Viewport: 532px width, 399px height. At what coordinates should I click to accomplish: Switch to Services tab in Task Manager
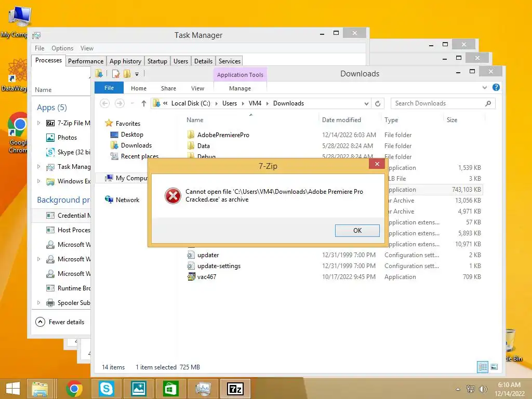pos(229,61)
